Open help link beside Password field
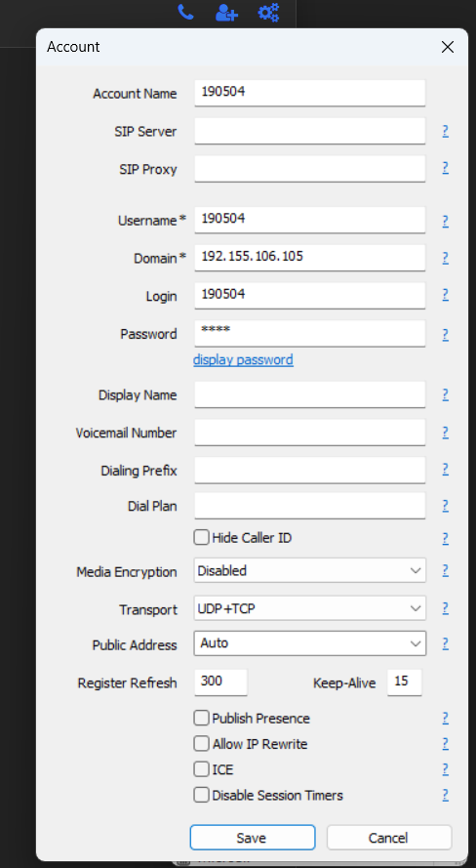 [445, 334]
